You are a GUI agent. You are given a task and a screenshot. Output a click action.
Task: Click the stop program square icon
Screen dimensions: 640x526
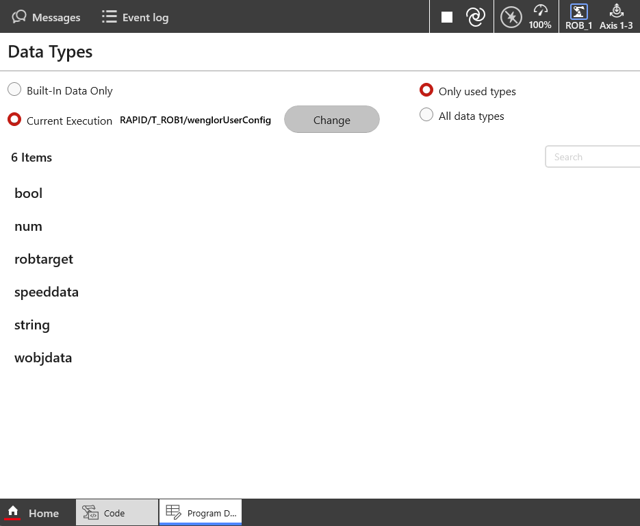click(x=447, y=17)
